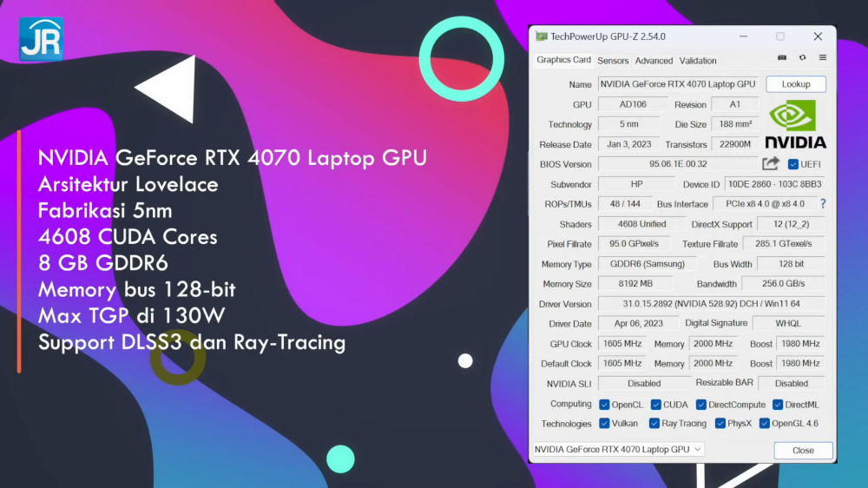The width and height of the screenshot is (868, 488).
Task: Click the GPU Clock field 1605 MHz
Action: click(622, 344)
